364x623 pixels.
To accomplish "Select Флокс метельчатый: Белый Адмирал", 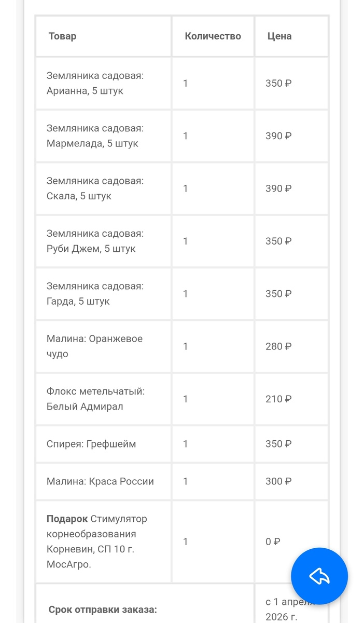I will pos(95,399).
